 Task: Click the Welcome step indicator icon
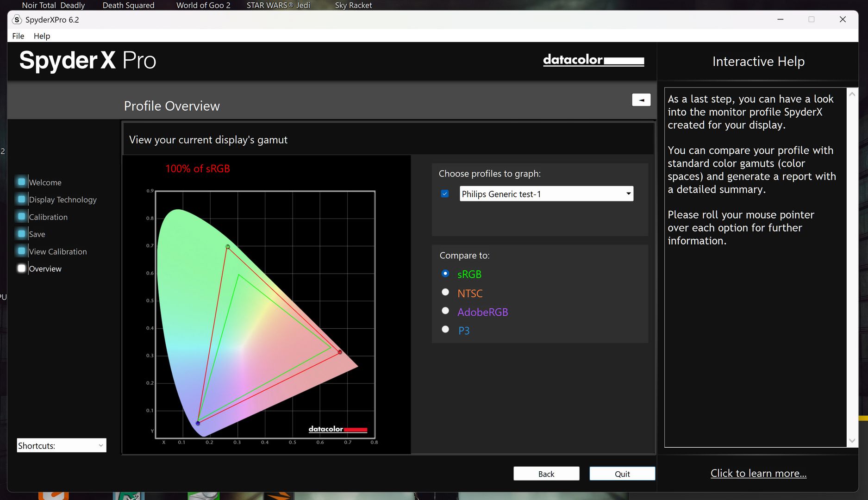coord(21,182)
